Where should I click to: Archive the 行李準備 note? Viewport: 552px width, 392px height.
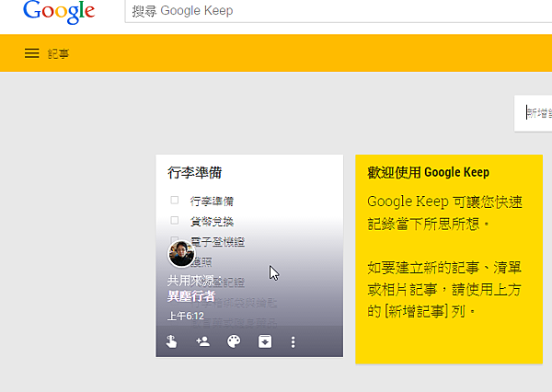point(265,341)
